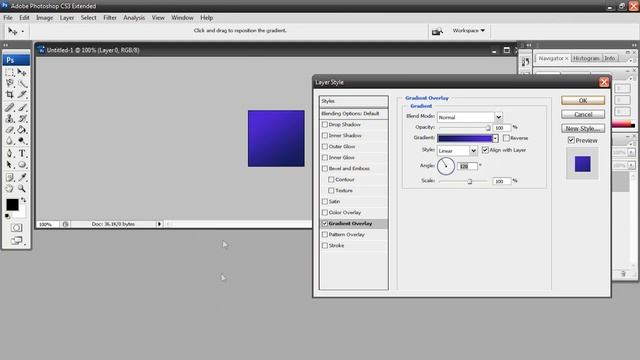Select the Paint Bucket tool
This screenshot has width=640, height=360.
22,130
